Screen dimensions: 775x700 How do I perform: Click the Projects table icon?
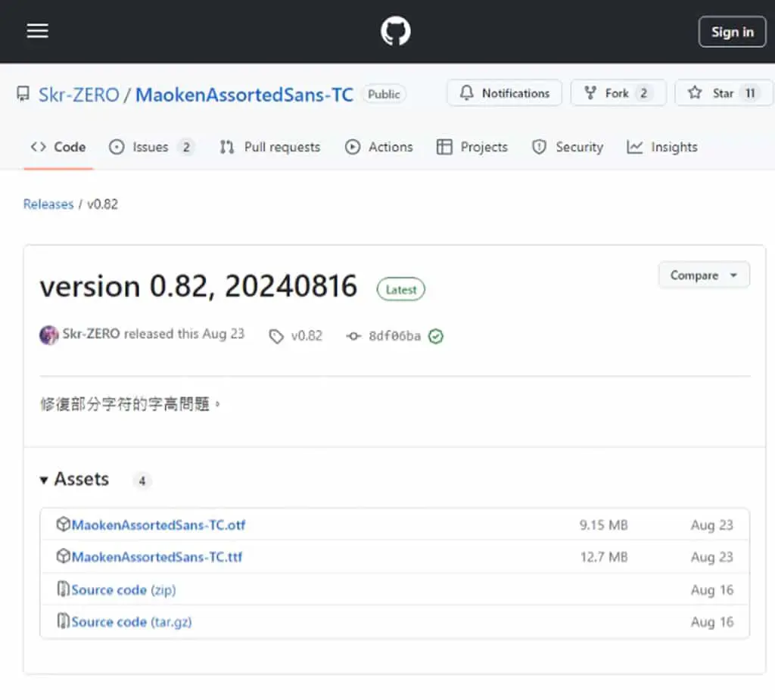pos(444,147)
